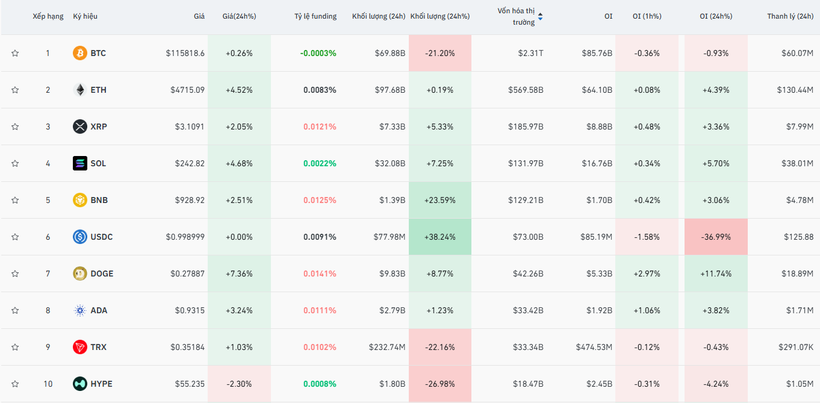Click the HYPE coin icon
Image resolution: width=820 pixels, height=403 pixels.
pos(80,384)
